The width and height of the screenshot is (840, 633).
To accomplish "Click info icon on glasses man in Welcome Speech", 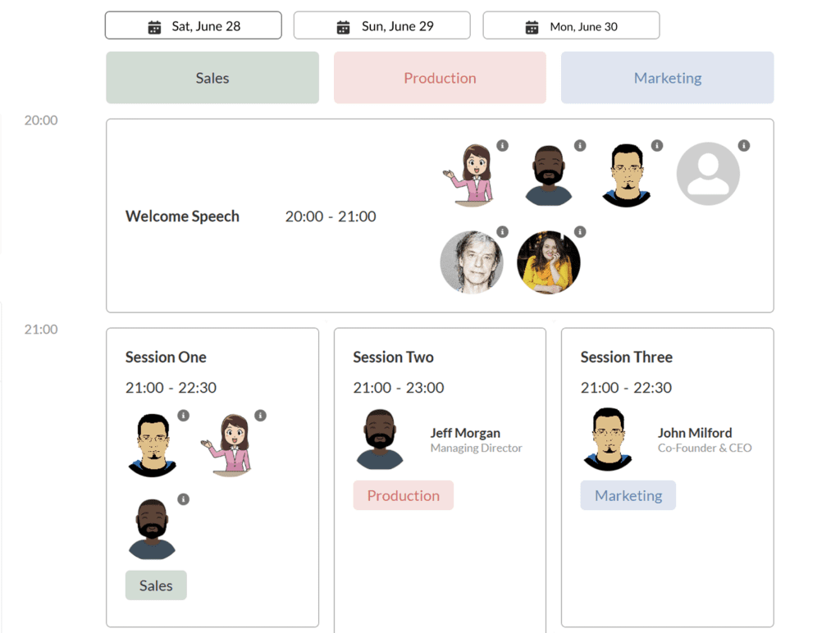I will (x=657, y=146).
